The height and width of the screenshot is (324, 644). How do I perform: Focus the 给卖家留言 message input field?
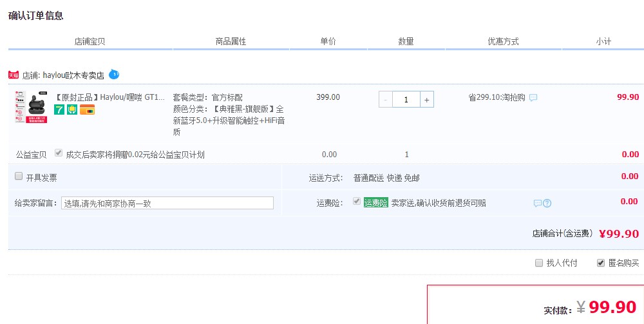click(167, 203)
